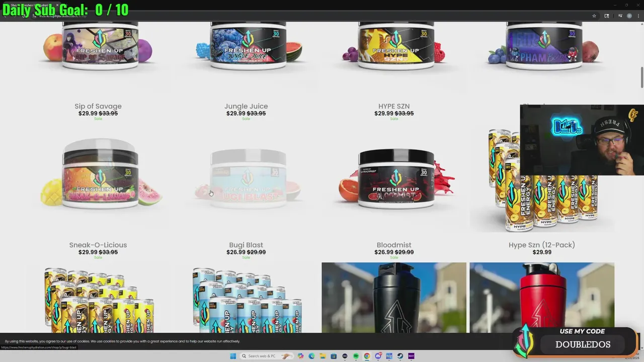The height and width of the screenshot is (362, 644).
Task: Open Microsoft Store from the taskbar
Action: [x=334, y=356]
